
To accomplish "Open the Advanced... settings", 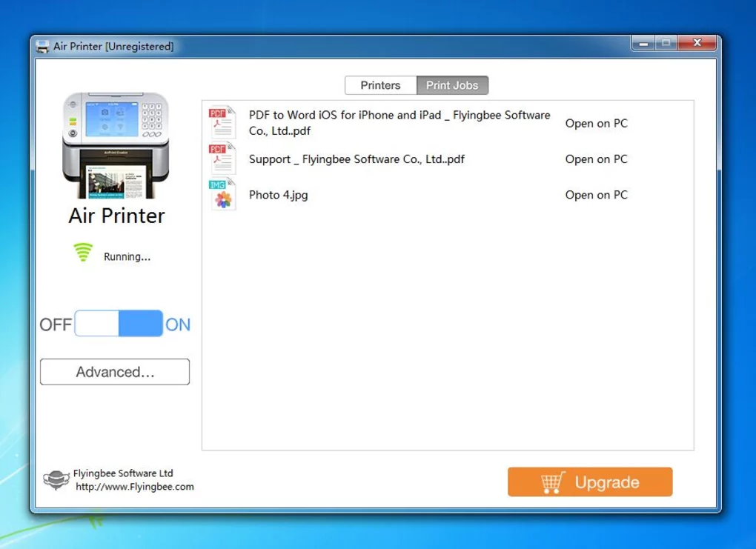I will coord(115,372).
